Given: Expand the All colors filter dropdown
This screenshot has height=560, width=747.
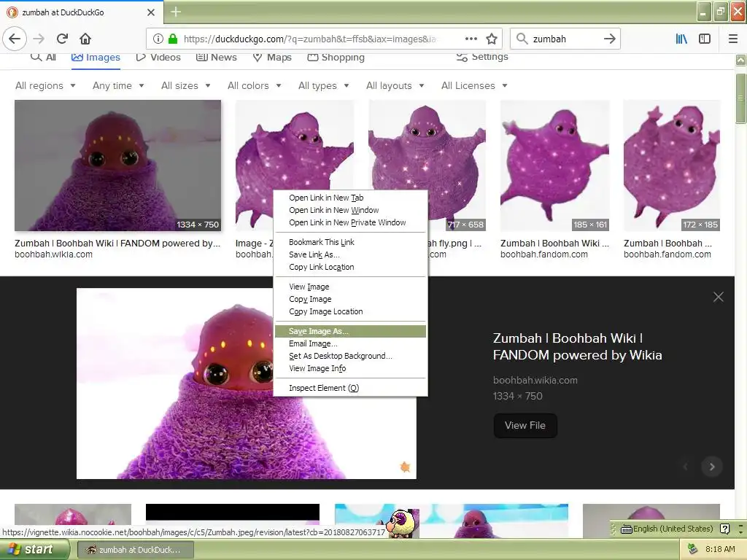Looking at the screenshot, I should (x=255, y=86).
